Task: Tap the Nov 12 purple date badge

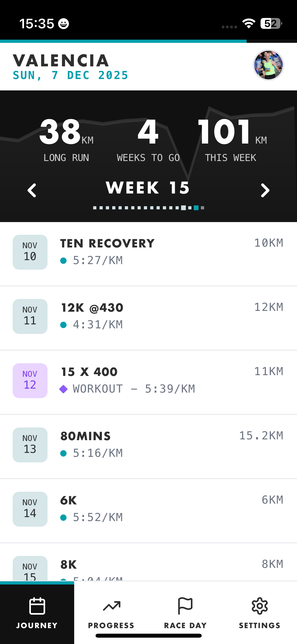Action: (x=30, y=381)
